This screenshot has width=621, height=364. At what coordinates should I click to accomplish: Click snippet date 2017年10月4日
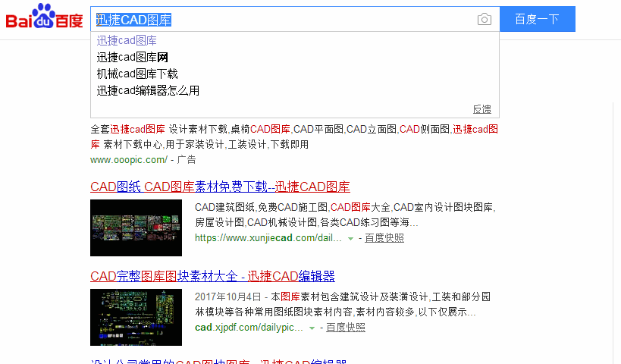(x=227, y=297)
